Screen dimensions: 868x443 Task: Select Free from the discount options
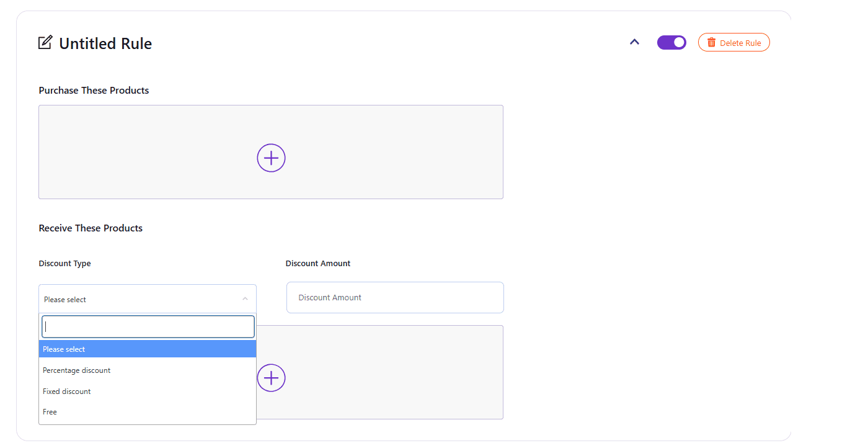50,411
